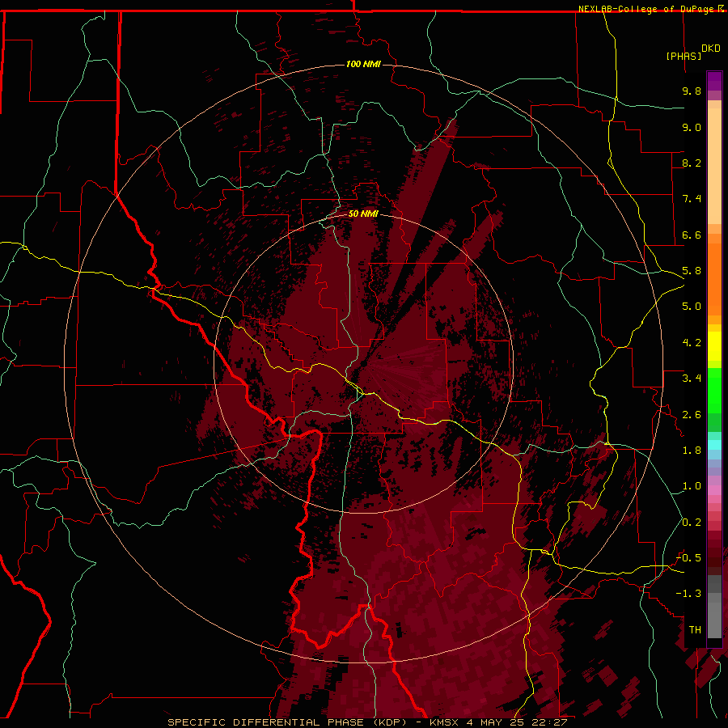This screenshot has height=728, width=728.
Task: Click the 100 NMI range ring label
Action: coord(363,64)
